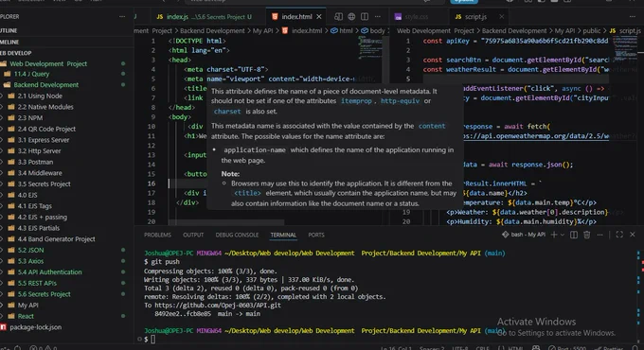
Task: Switch to the DEBUG CONSOLE tab
Action: [x=237, y=235]
